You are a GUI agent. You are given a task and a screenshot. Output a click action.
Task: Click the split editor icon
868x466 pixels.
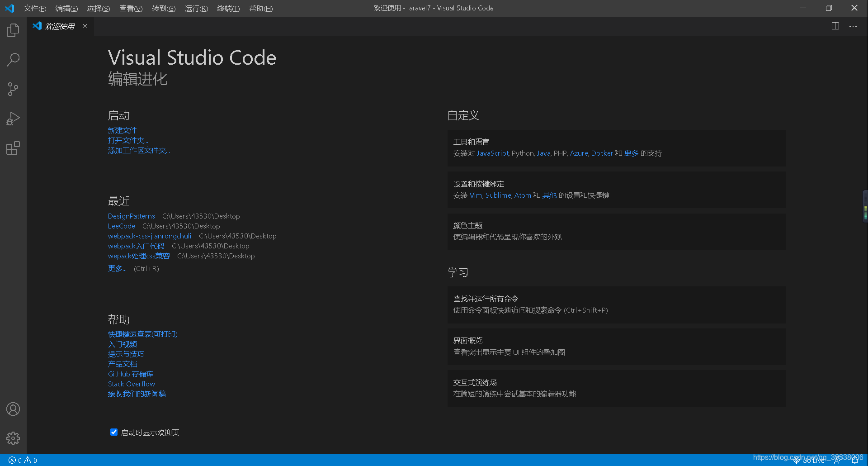835,26
